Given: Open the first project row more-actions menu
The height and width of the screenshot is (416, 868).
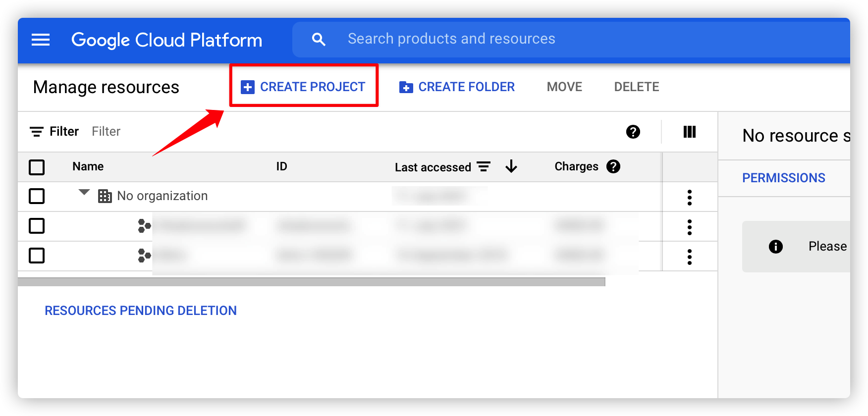Looking at the screenshot, I should pyautogui.click(x=690, y=227).
